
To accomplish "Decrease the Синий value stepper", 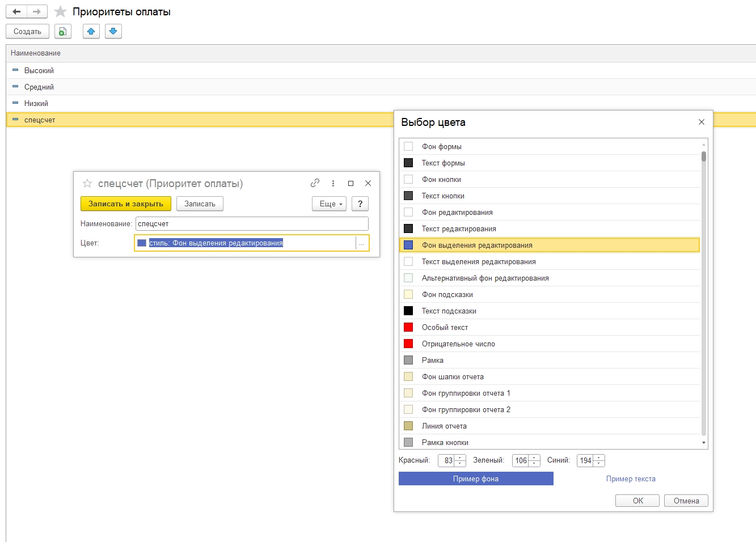I will [599, 463].
